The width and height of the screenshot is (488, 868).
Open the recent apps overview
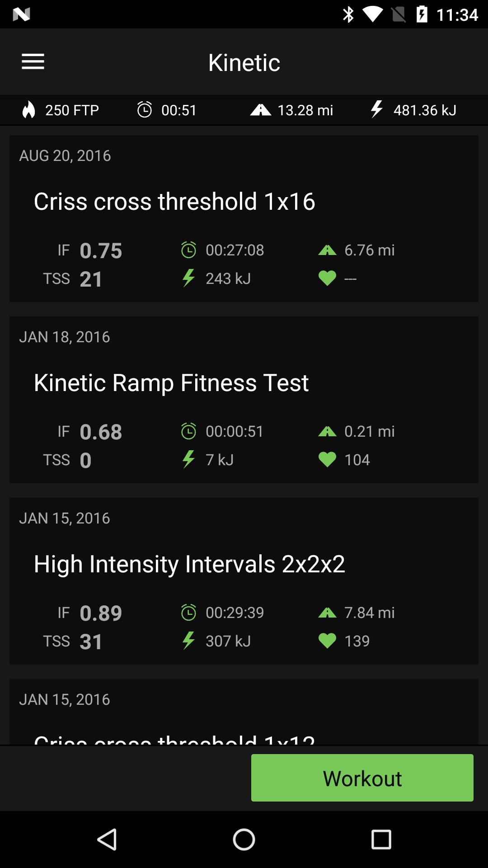(381, 840)
